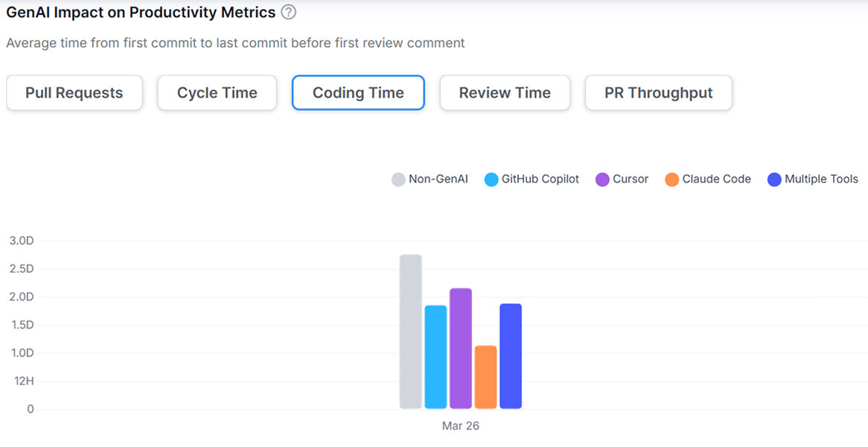
Task: Select the Cycle Time tab
Action: coord(217,93)
